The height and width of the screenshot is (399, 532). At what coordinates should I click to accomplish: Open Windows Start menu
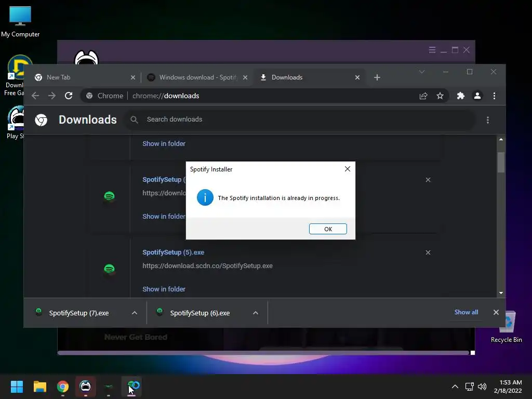(17, 387)
